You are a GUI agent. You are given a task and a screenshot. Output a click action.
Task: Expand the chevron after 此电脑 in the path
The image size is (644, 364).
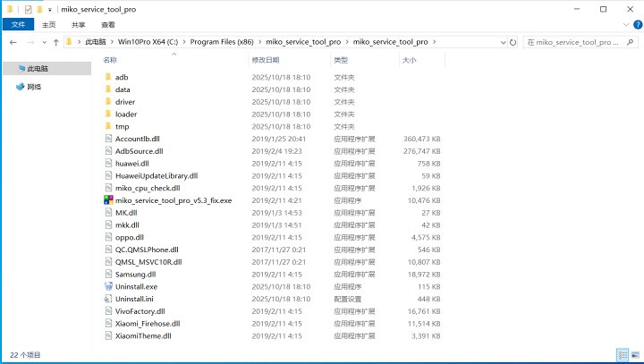click(112, 42)
